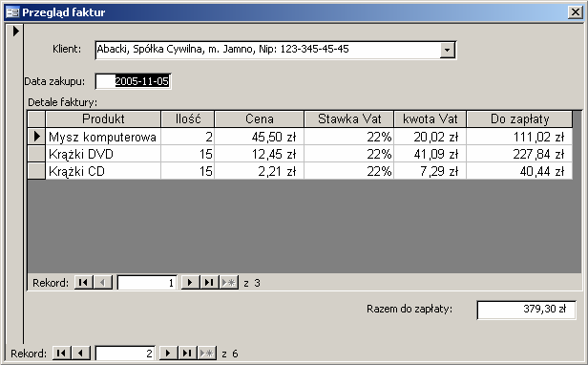
Task: Close the Przegląd faktur window
Action: 576,12
